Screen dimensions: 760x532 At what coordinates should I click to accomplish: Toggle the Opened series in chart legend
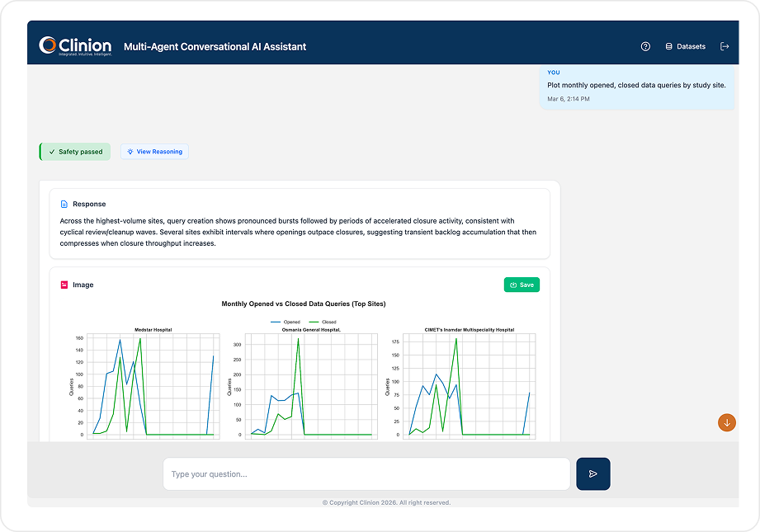pyautogui.click(x=286, y=322)
